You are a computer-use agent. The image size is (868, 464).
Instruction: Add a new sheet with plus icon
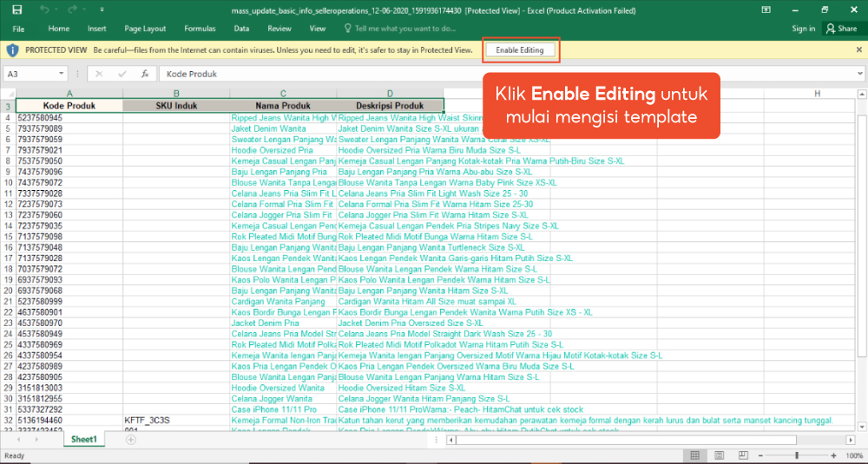pos(130,440)
